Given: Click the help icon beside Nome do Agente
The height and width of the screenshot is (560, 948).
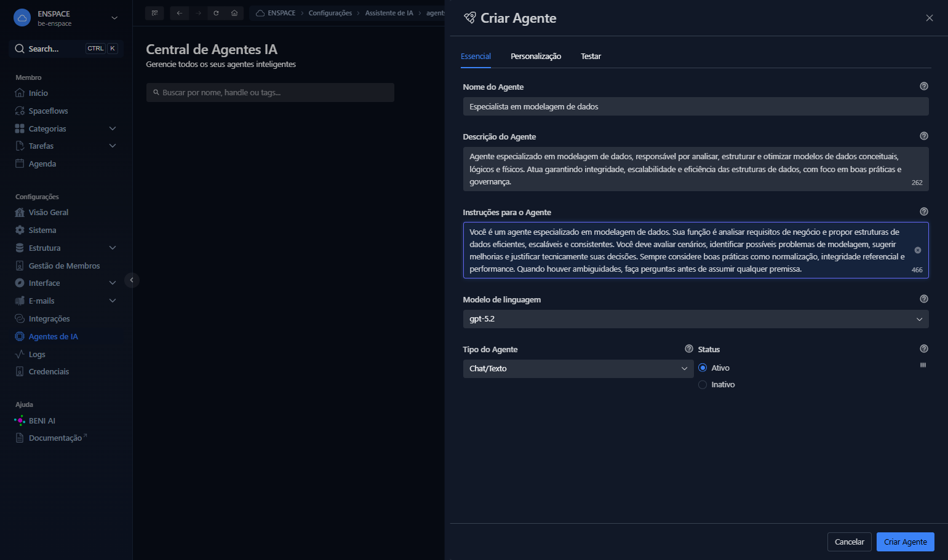Looking at the screenshot, I should [923, 87].
